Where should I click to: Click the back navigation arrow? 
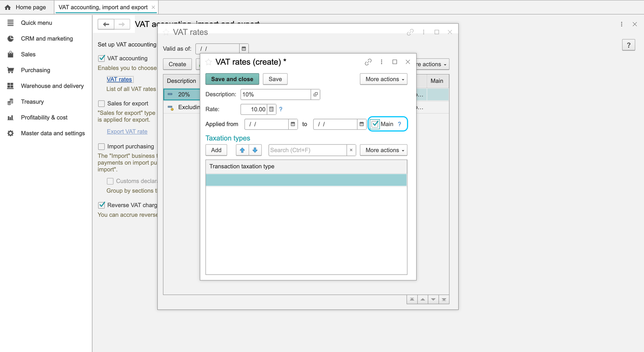[x=106, y=24]
